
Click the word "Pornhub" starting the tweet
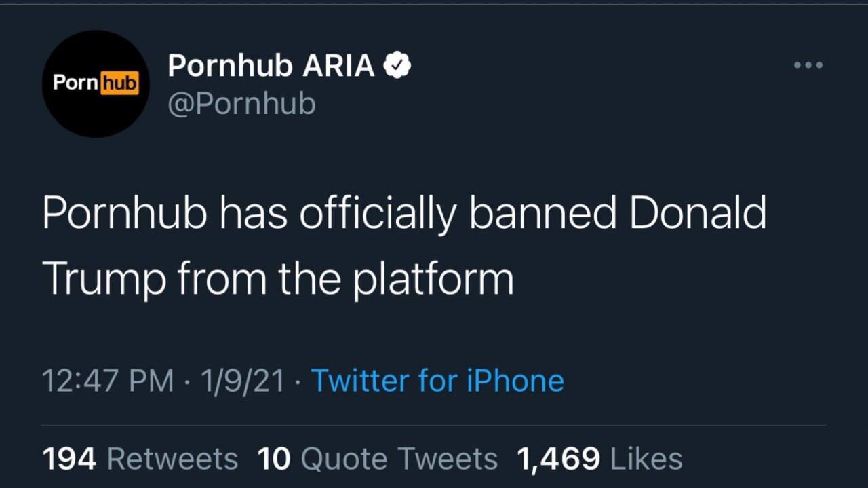coord(124,214)
